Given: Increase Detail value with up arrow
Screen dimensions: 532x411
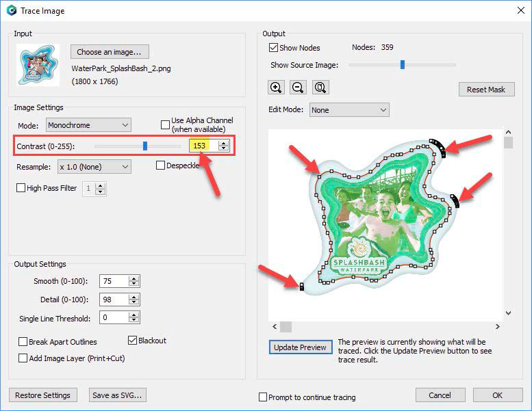Looking at the screenshot, I should click(134, 297).
